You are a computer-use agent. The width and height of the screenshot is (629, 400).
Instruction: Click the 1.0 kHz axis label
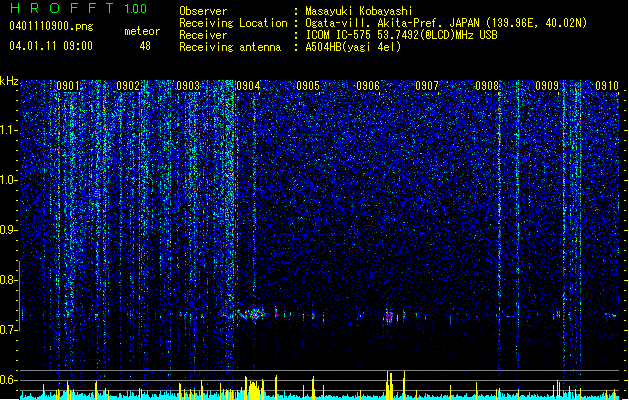coord(9,180)
